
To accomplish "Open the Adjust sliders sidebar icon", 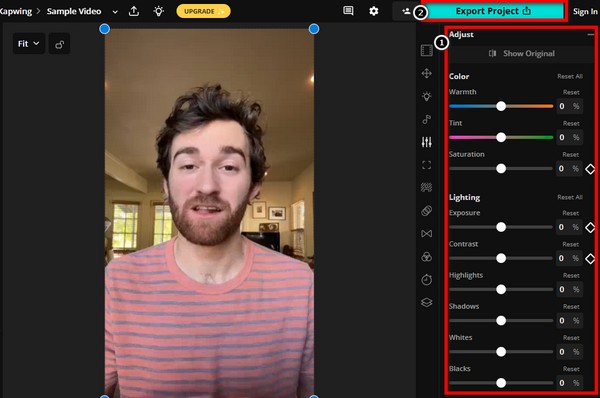I will pyautogui.click(x=427, y=142).
